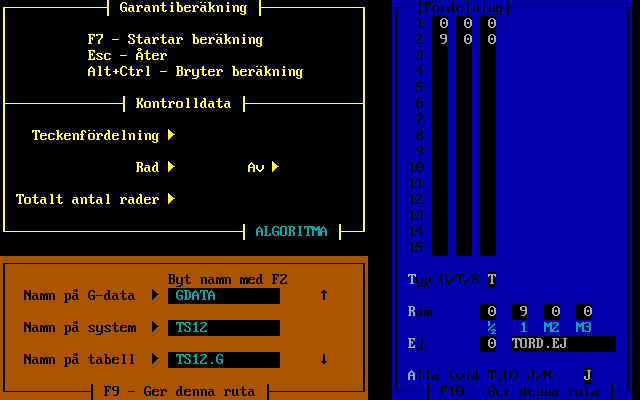The height and width of the screenshot is (400, 640).
Task: Click the Typ U/T/S label
Action: [x=444, y=280]
